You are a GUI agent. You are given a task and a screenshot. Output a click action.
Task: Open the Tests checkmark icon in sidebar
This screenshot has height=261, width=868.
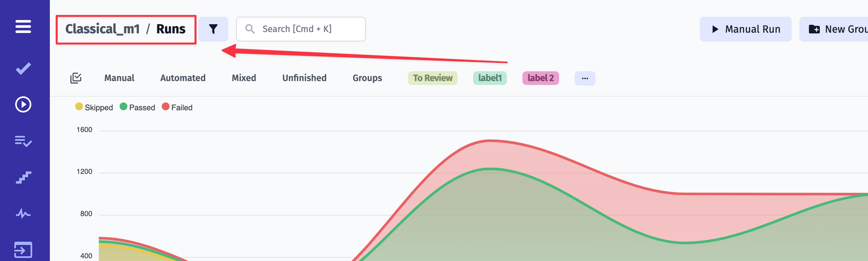click(23, 68)
